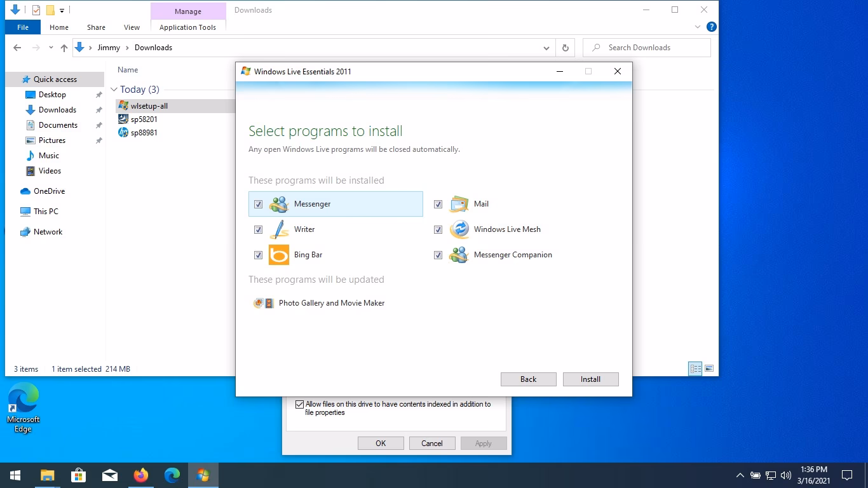Click the Messenger program icon

(x=278, y=204)
